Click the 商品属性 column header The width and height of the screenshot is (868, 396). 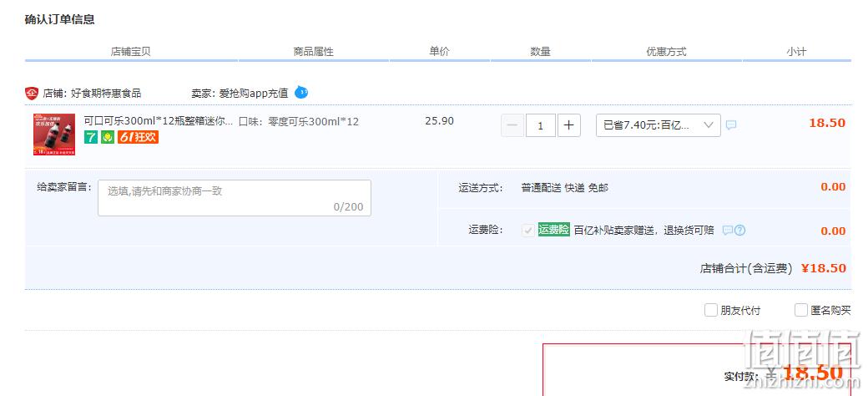(x=313, y=52)
